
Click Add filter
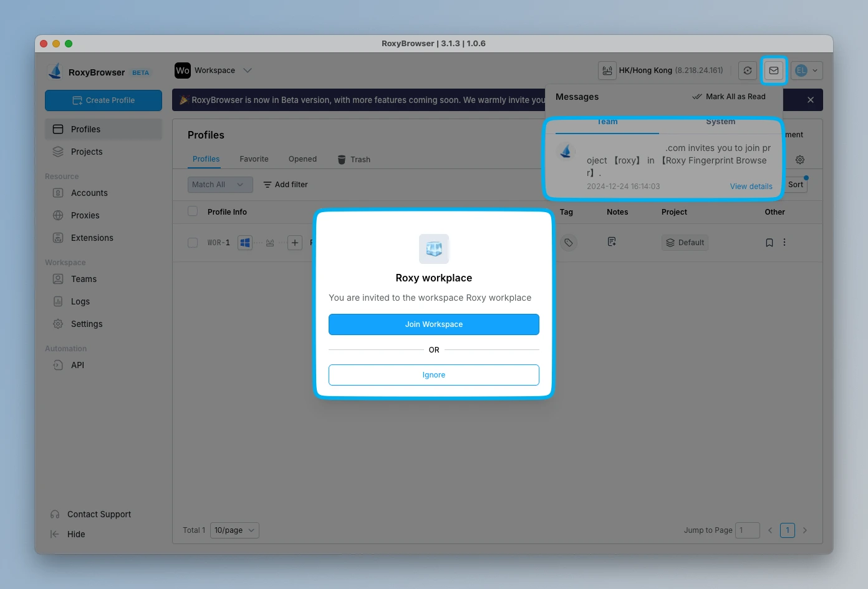coord(286,185)
